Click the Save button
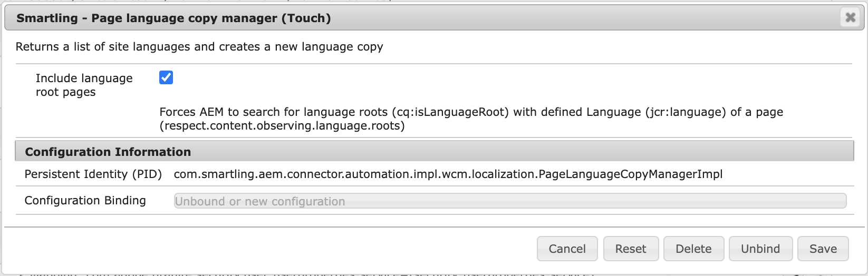Screen dimensions: 868x276 coord(823,249)
